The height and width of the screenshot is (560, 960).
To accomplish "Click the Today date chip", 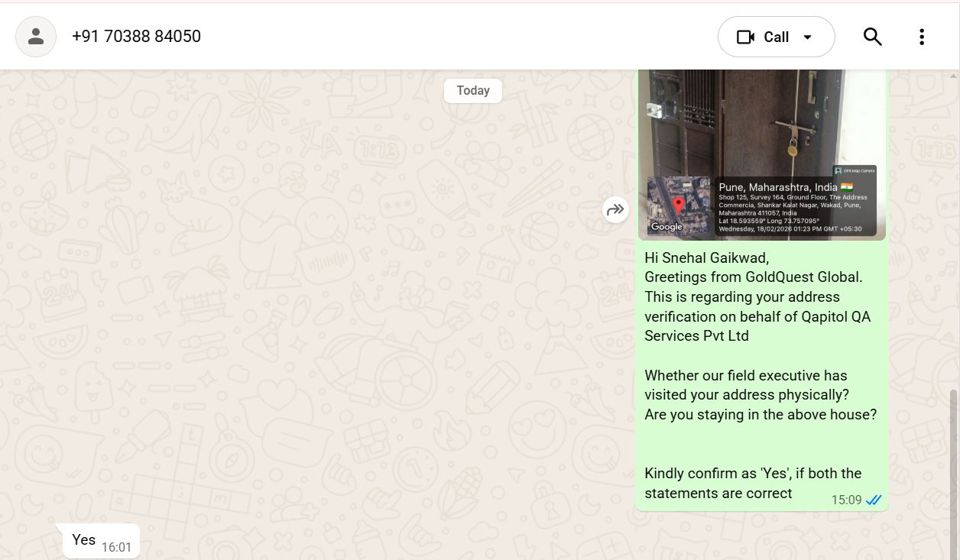I will pos(472,90).
